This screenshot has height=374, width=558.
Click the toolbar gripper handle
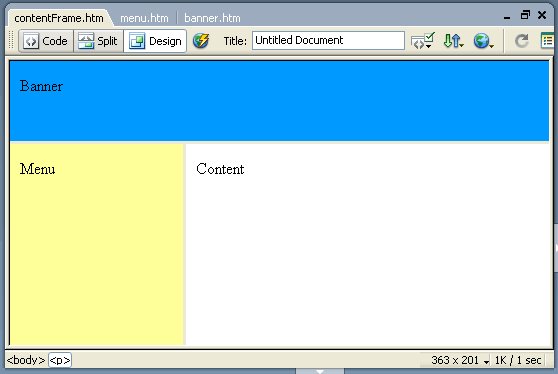pyautogui.click(x=11, y=40)
